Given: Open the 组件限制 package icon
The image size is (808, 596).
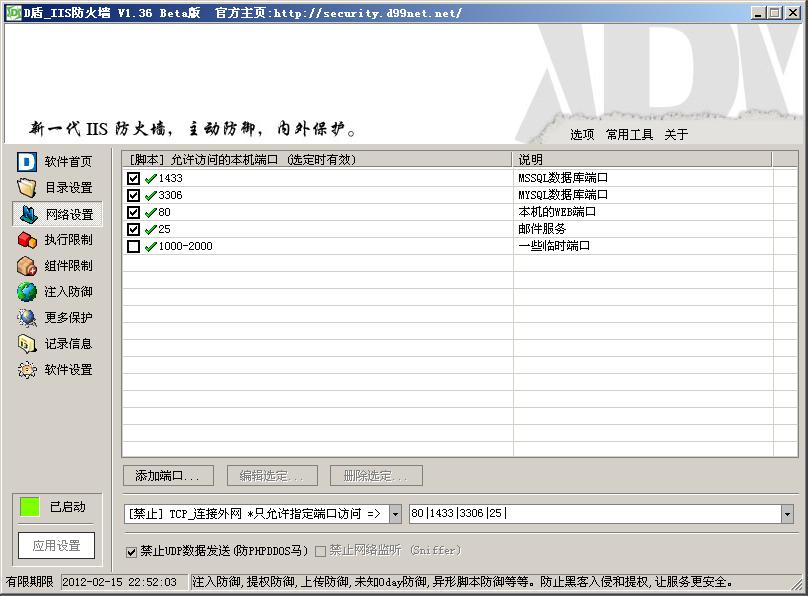Looking at the screenshot, I should point(27,266).
